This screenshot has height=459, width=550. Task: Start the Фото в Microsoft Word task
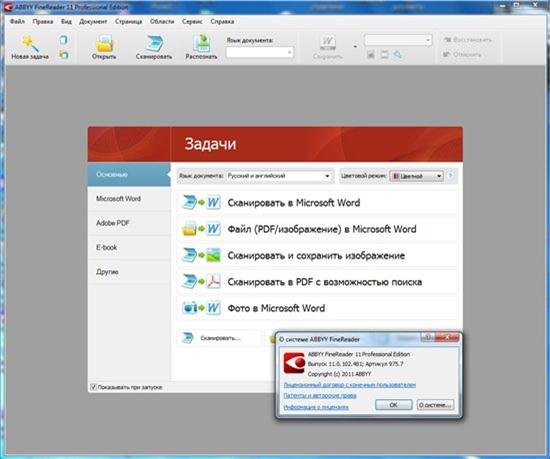[317, 308]
